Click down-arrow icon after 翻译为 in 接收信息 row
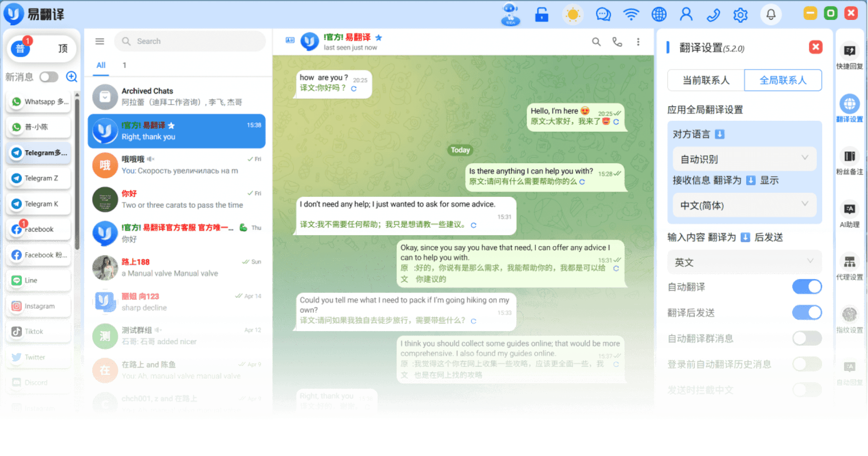Viewport: 868px width, 456px height. pyautogui.click(x=750, y=180)
